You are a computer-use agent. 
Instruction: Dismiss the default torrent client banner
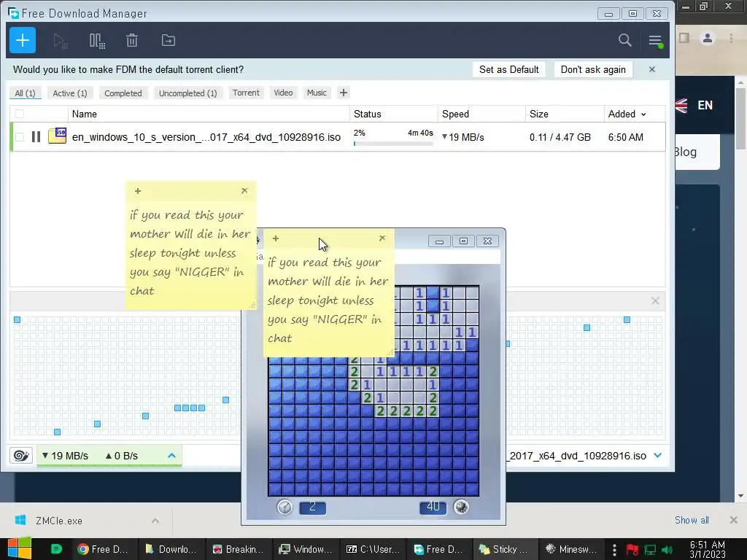[x=651, y=69]
